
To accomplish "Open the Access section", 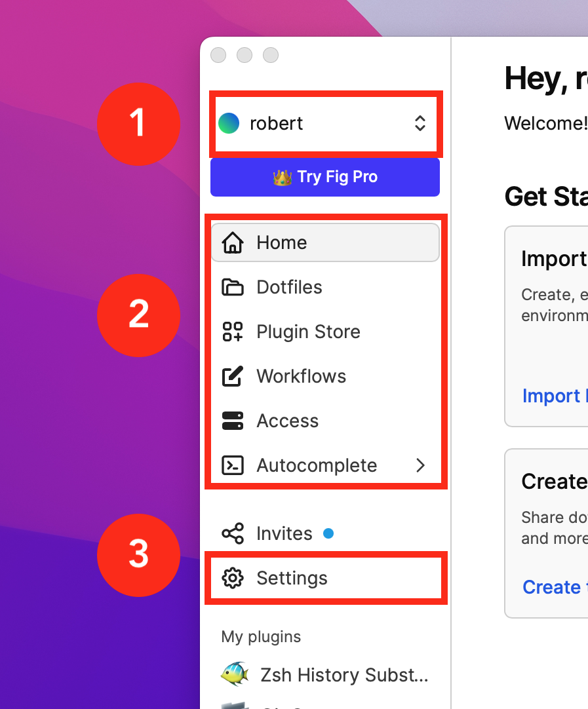I will coord(325,421).
